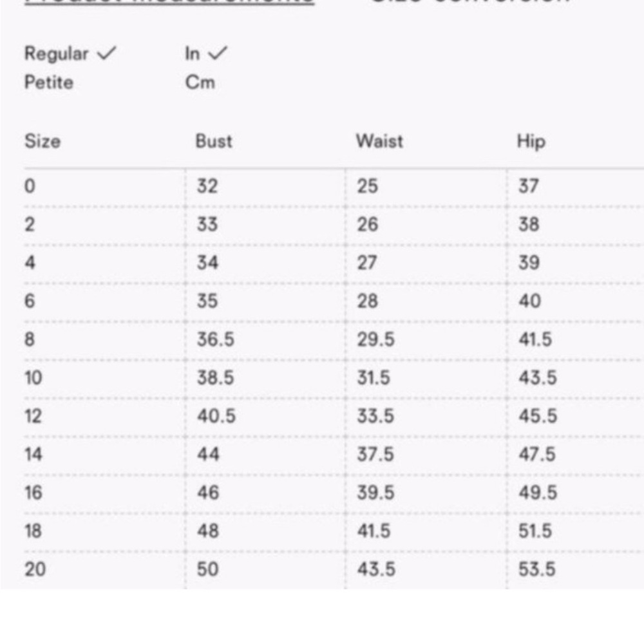
Task: Select the size 20 row
Action: (x=334, y=570)
